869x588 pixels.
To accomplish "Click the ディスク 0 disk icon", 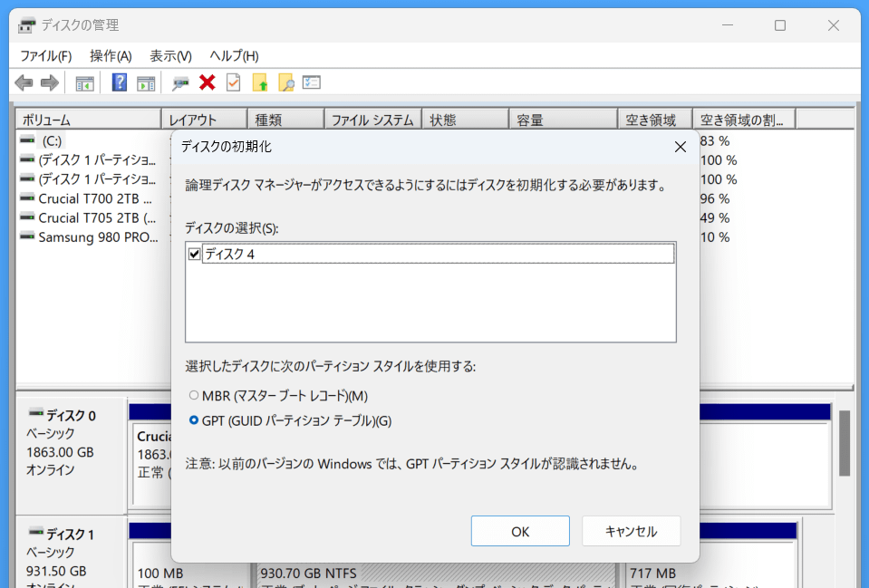I will pos(36,413).
